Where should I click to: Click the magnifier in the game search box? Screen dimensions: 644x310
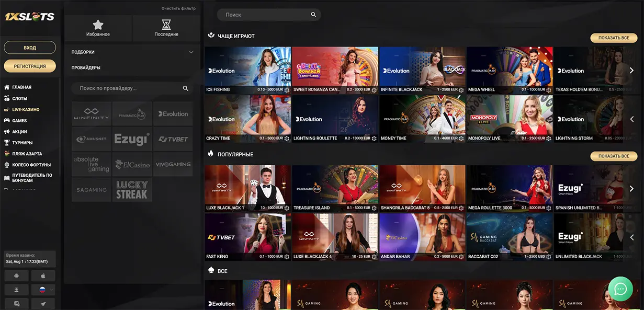(x=313, y=15)
